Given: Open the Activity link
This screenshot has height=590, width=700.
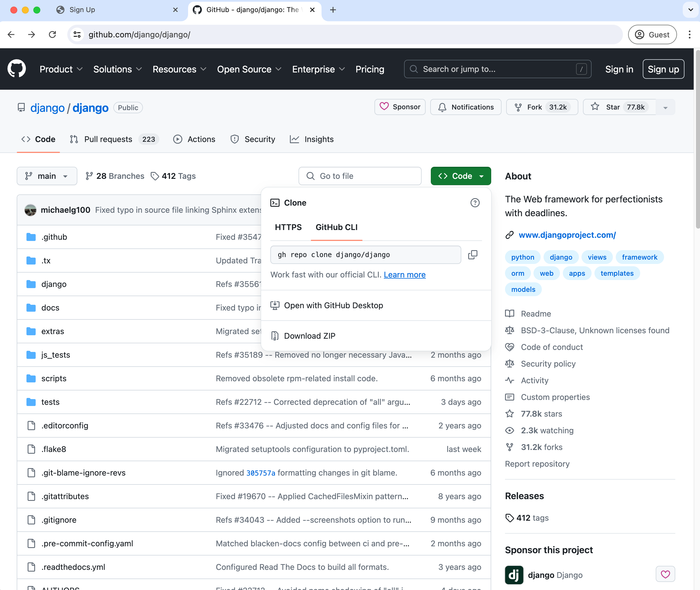Looking at the screenshot, I should [534, 381].
